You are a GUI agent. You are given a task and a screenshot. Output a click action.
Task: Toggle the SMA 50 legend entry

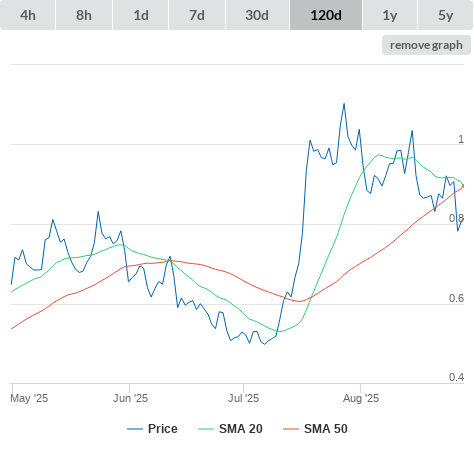pyautogui.click(x=315, y=429)
